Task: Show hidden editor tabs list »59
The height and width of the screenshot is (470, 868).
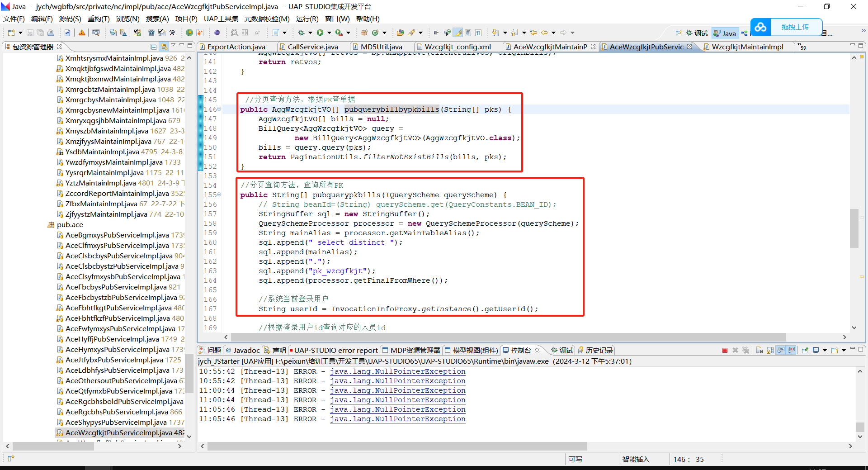Action: coord(802,47)
